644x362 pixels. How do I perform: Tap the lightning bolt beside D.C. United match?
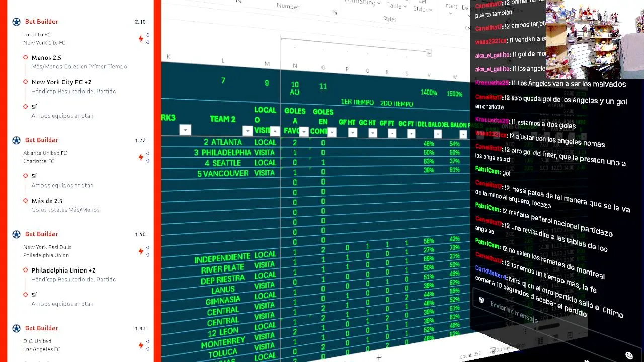[141, 345]
